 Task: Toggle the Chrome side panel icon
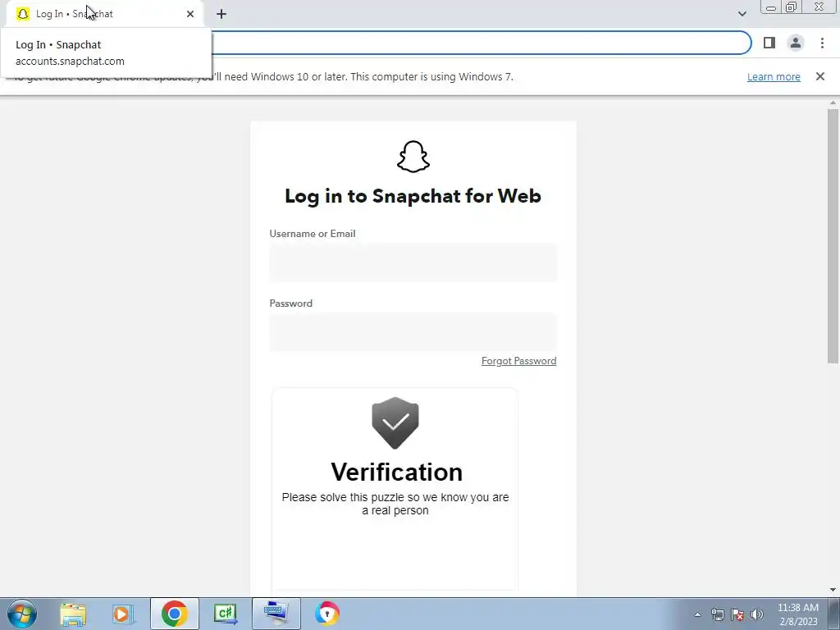click(x=769, y=43)
